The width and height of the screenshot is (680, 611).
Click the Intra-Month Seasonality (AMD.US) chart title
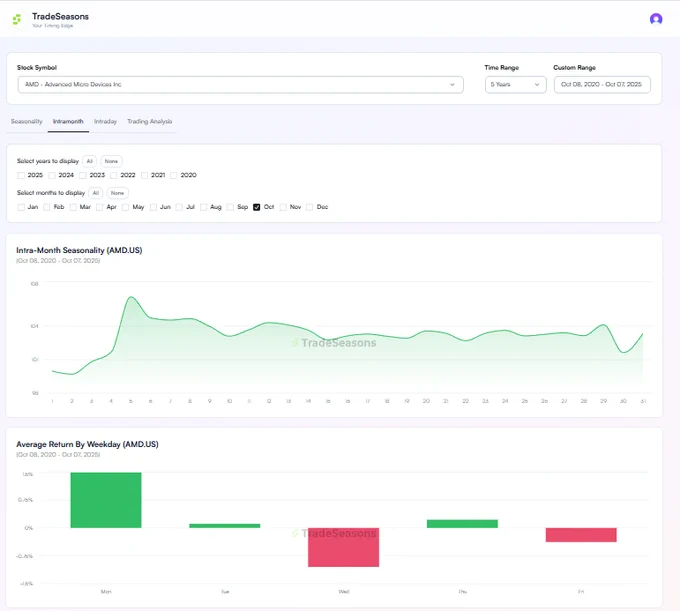tap(79, 250)
